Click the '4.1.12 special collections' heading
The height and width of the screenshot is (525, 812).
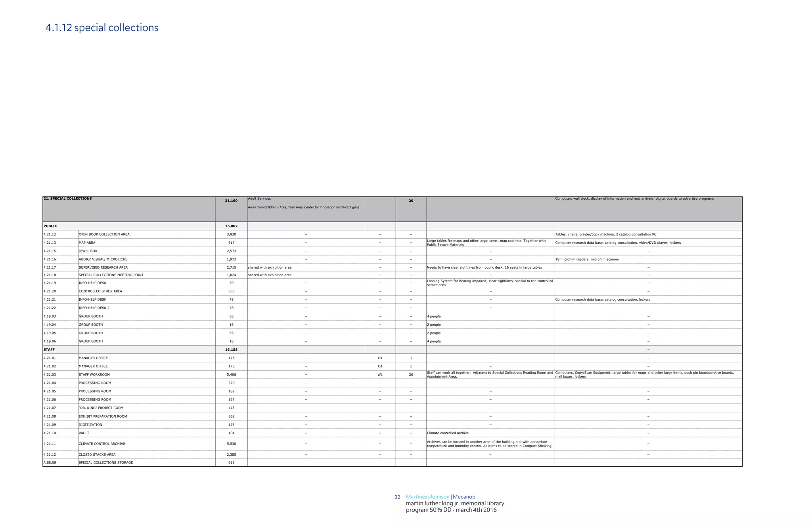[x=102, y=28]
